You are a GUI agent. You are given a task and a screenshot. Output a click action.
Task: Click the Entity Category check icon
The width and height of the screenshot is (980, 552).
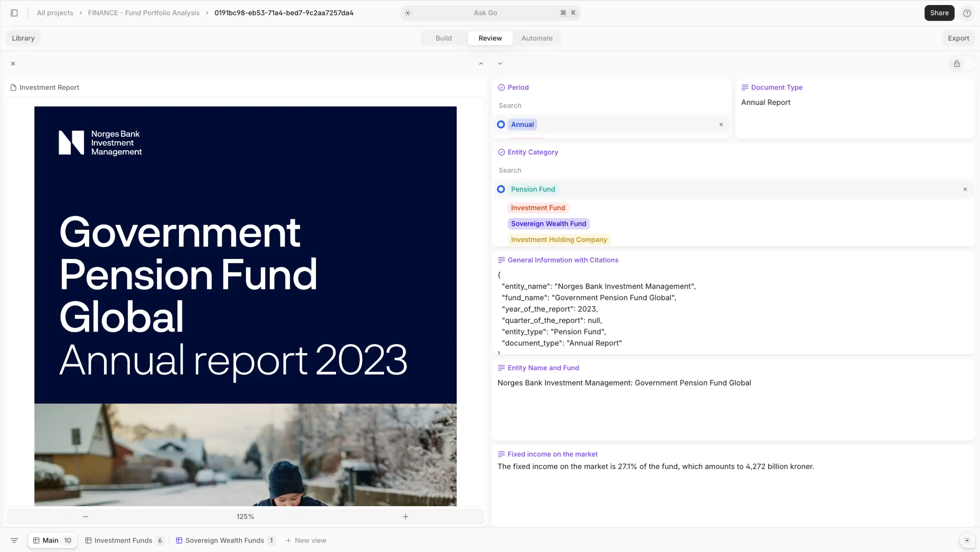point(501,152)
